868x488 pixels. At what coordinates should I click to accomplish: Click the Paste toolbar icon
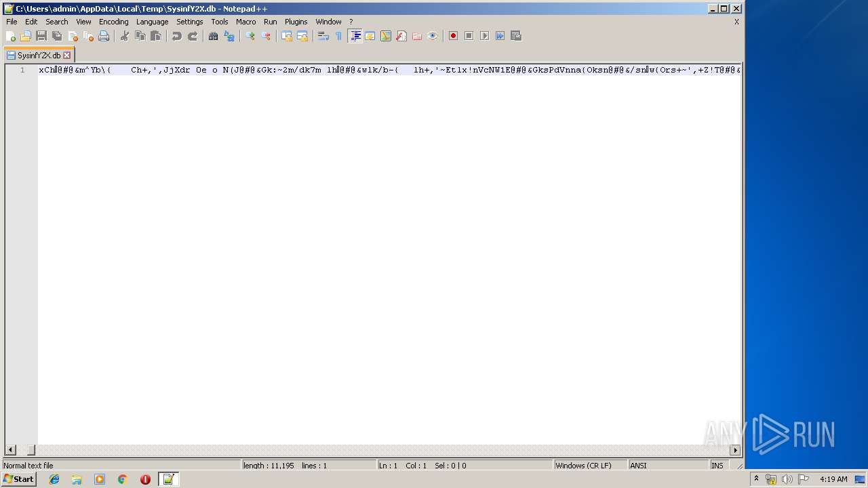point(156,36)
